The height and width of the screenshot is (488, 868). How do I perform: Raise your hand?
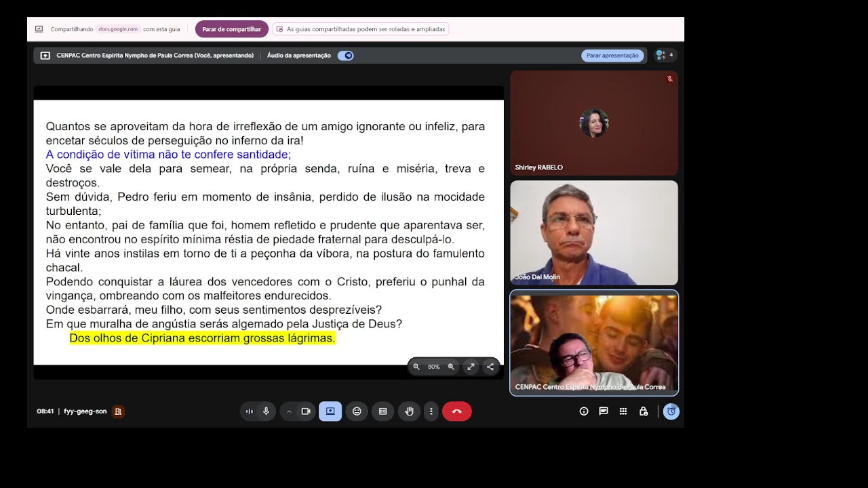pos(409,411)
